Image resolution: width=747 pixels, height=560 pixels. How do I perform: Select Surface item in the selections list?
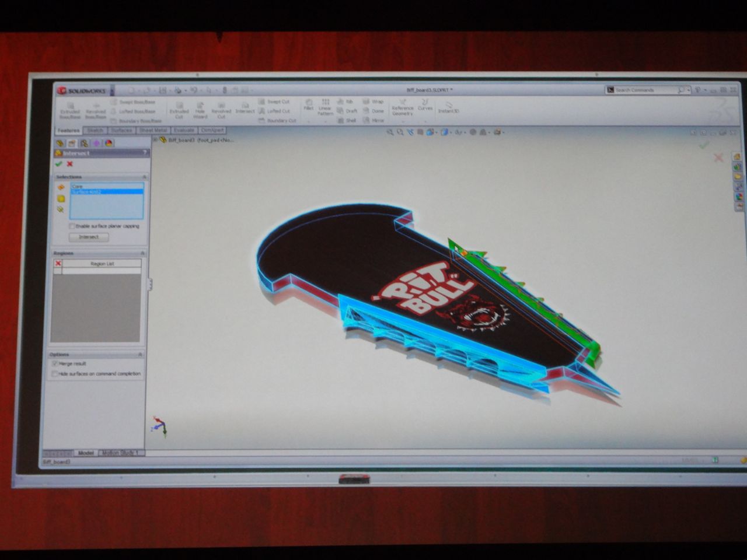point(106,192)
